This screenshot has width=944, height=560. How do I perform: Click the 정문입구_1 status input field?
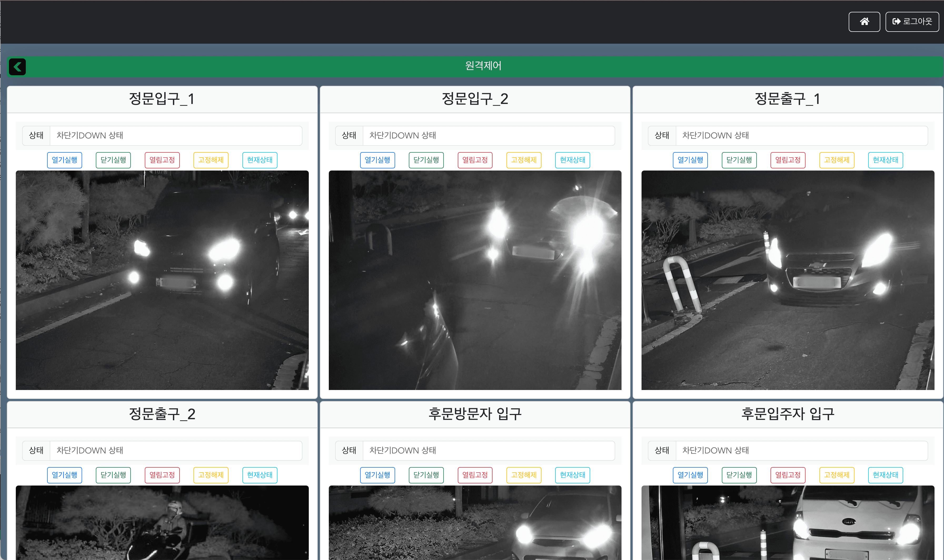176,136
